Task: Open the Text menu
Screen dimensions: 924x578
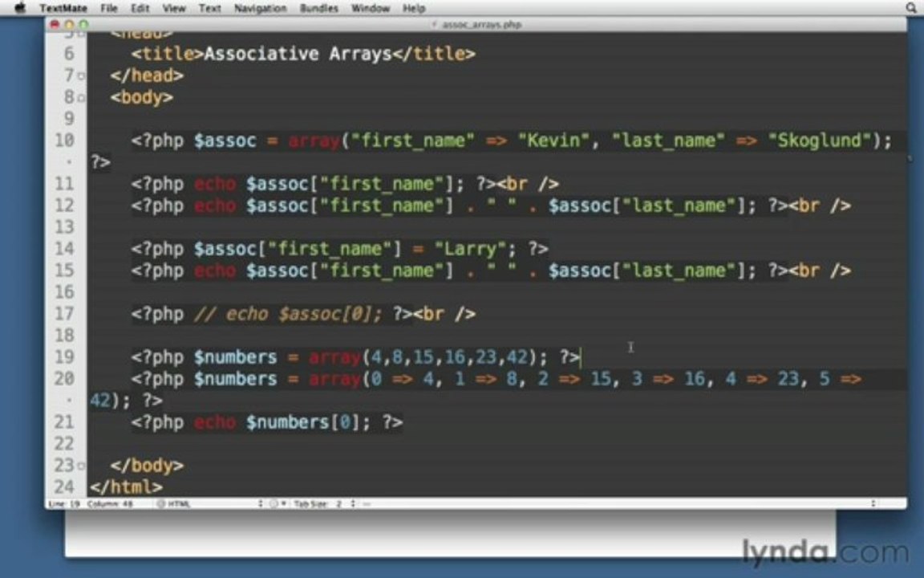Action: (210, 8)
